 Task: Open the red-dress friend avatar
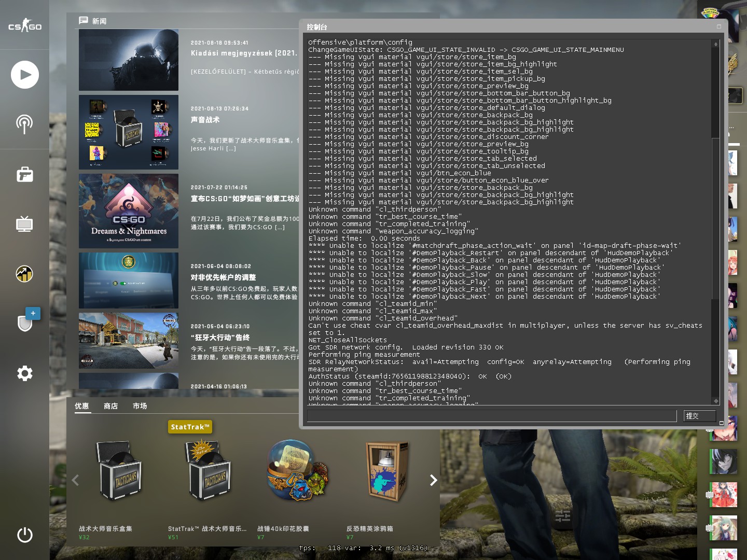tap(724, 495)
